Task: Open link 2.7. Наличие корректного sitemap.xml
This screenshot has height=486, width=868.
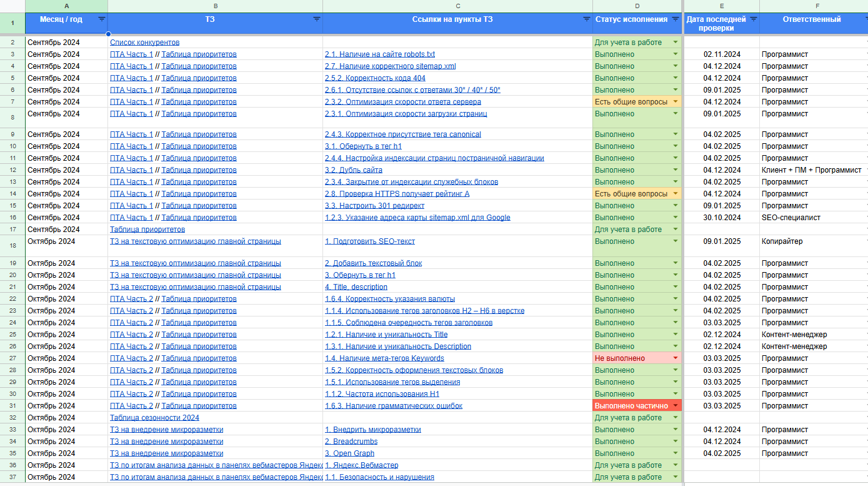Action: point(390,66)
